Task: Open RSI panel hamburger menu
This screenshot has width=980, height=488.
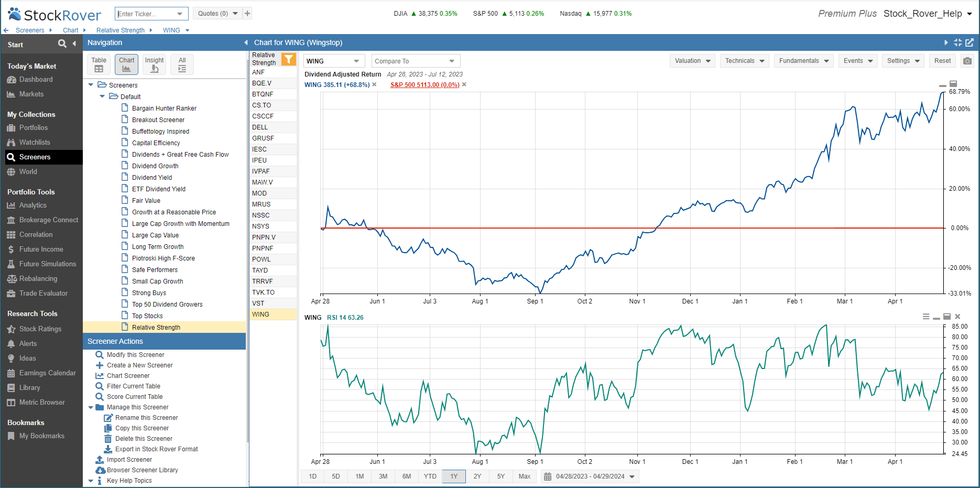Action: pos(926,317)
